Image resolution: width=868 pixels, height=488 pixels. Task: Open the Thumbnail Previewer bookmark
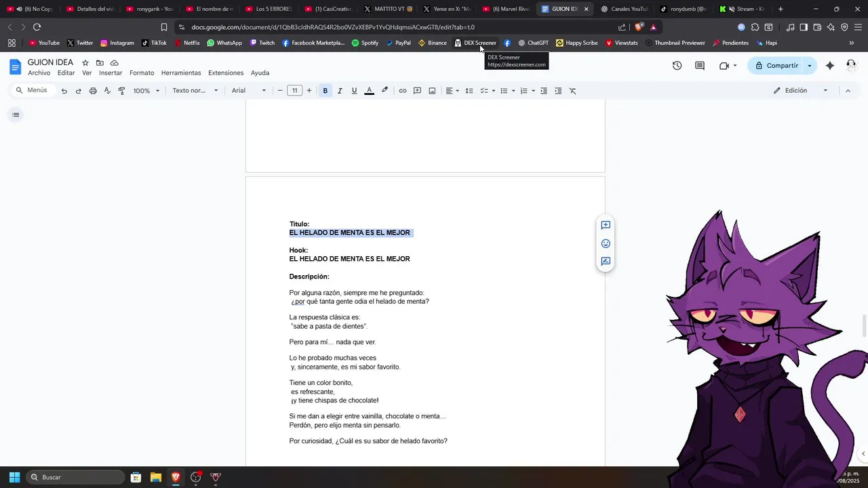point(675,43)
